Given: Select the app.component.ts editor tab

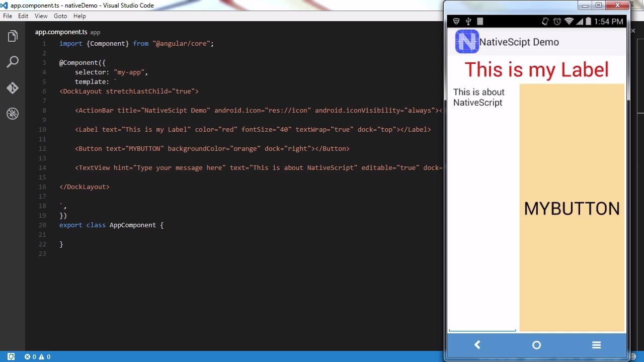Looking at the screenshot, I should point(61,32).
